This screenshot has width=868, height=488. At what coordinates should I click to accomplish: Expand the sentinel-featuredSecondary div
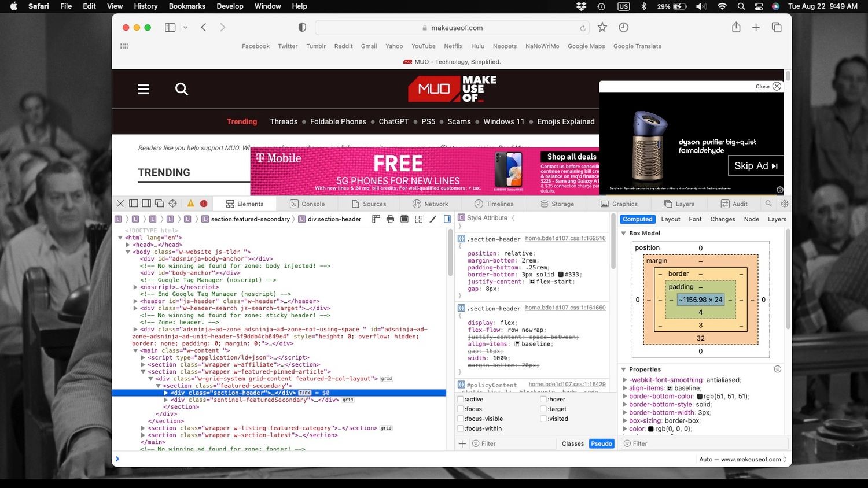(x=166, y=400)
